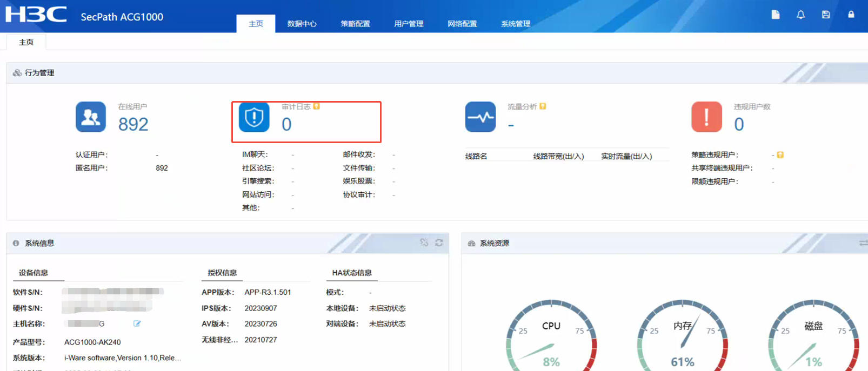The image size is (868, 371).
Task: Open the 系统管理 menu
Action: click(516, 24)
